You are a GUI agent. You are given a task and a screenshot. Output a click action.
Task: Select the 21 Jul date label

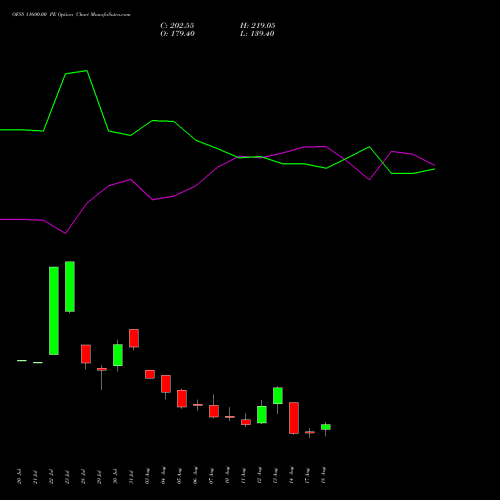click(x=35, y=477)
